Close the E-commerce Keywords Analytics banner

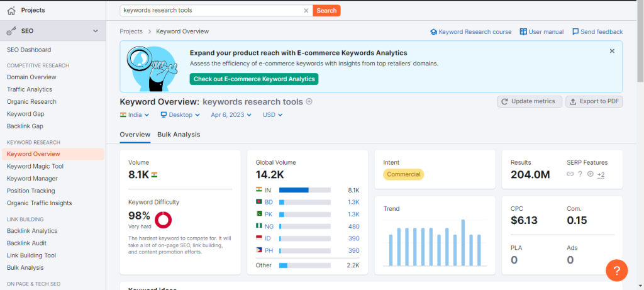[612, 51]
